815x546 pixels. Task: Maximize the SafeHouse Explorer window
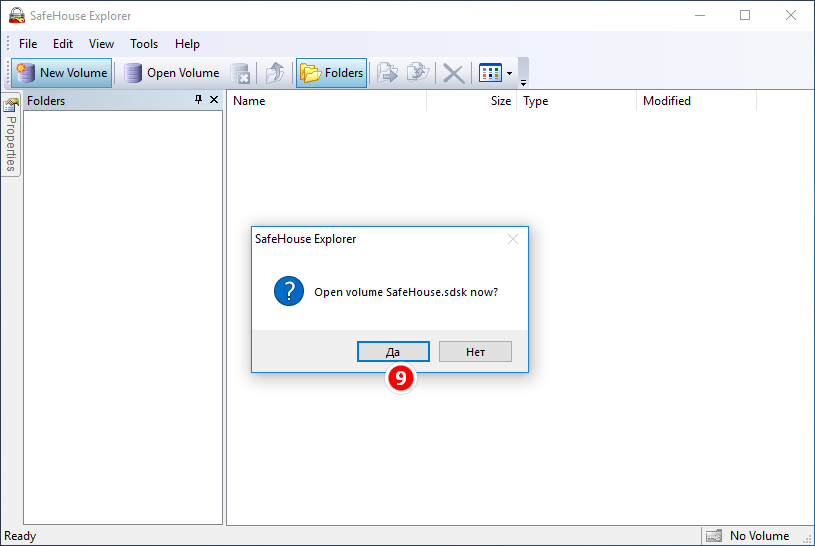[x=745, y=16]
